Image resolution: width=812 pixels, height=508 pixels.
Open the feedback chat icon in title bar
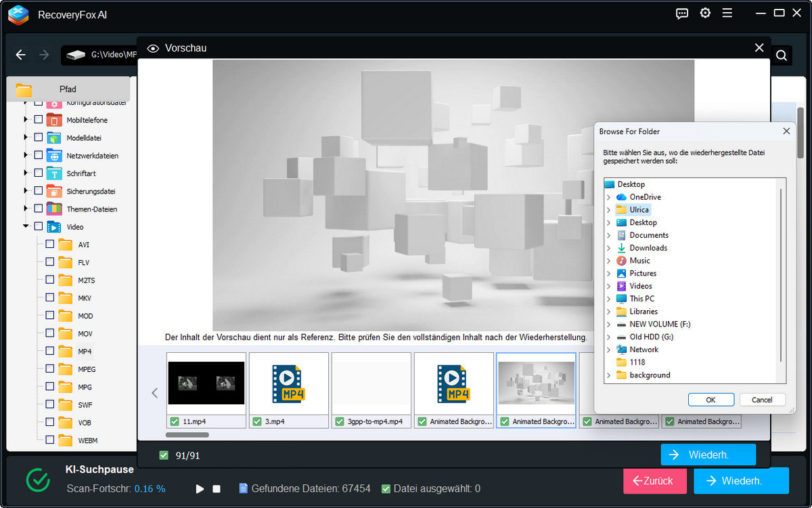[x=682, y=14]
